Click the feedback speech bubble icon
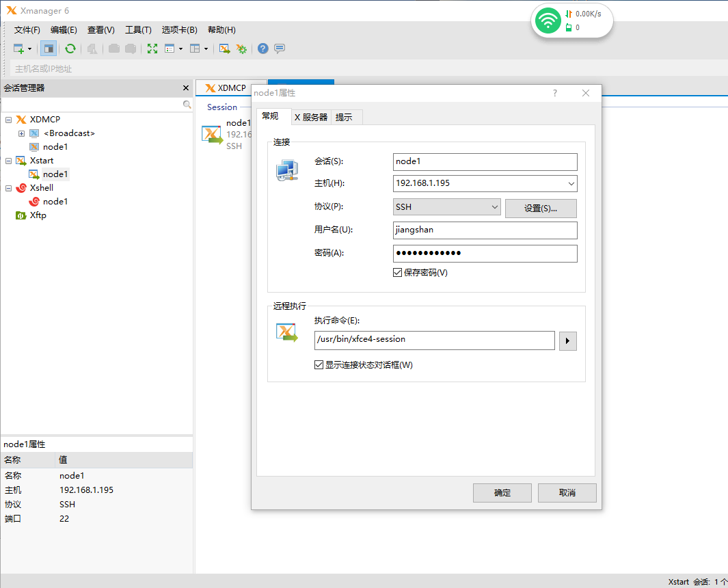728x588 pixels. [x=280, y=49]
